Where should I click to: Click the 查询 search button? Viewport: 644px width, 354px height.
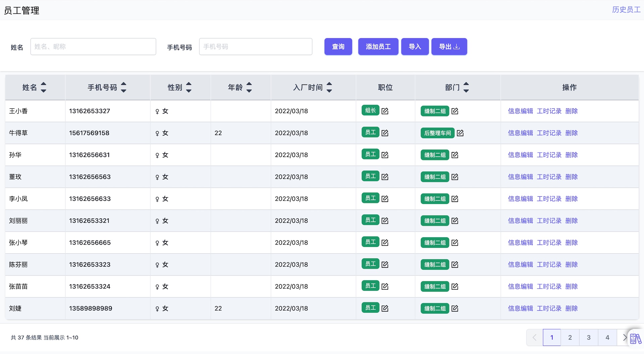coord(338,47)
